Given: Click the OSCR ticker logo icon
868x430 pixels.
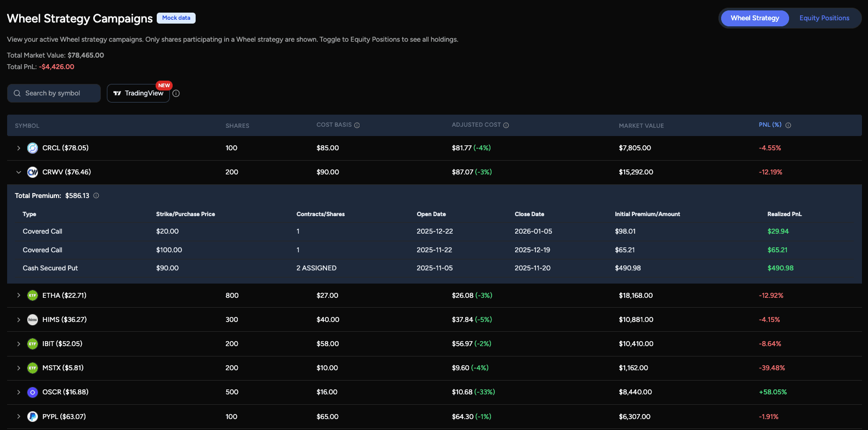Looking at the screenshot, I should pyautogui.click(x=32, y=392).
